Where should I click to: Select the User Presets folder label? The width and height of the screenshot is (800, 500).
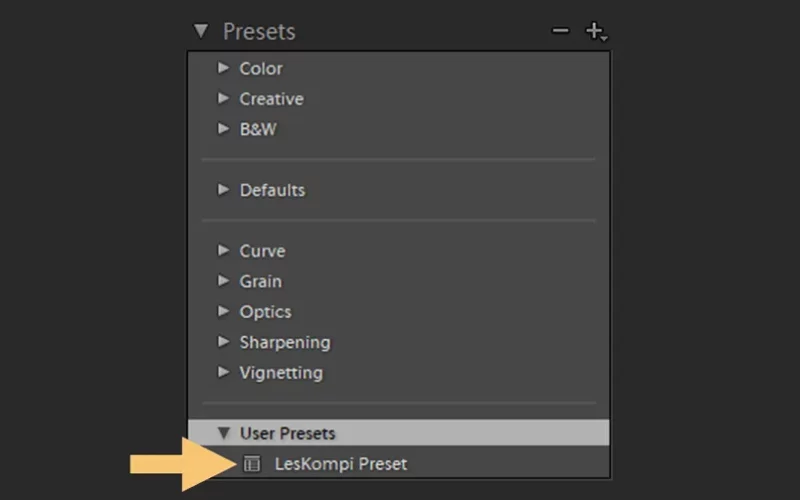click(x=287, y=433)
